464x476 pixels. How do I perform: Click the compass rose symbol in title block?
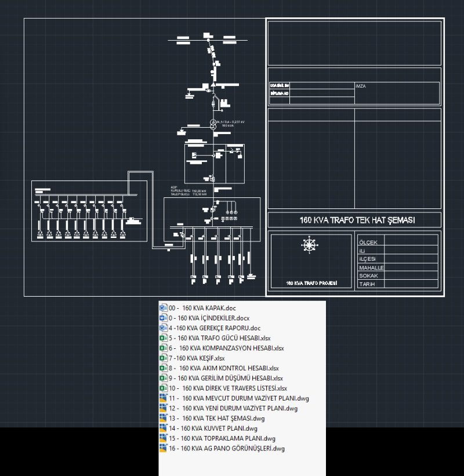tap(309, 245)
